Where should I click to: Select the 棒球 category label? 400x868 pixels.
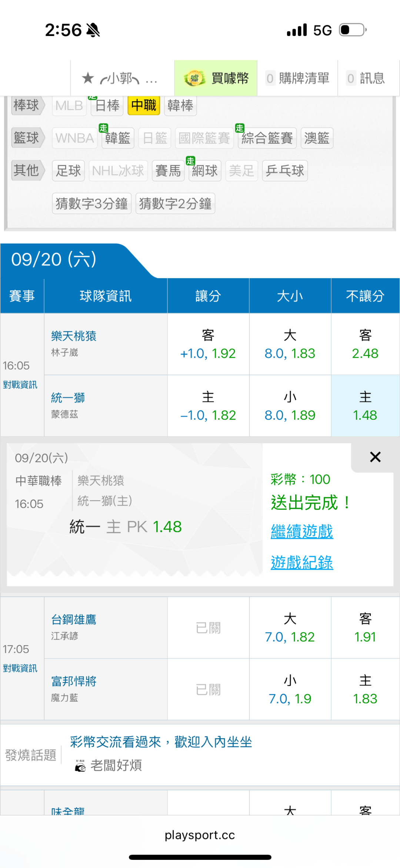(27, 105)
